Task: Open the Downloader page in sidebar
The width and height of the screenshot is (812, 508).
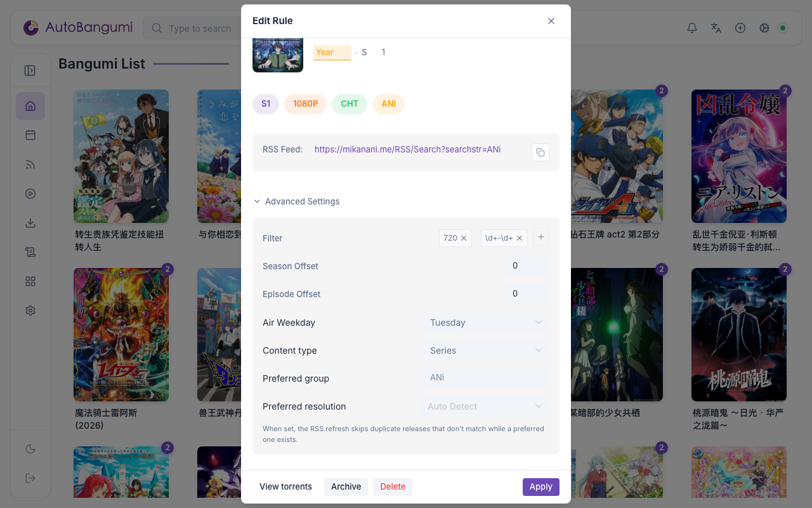Action: [30, 223]
